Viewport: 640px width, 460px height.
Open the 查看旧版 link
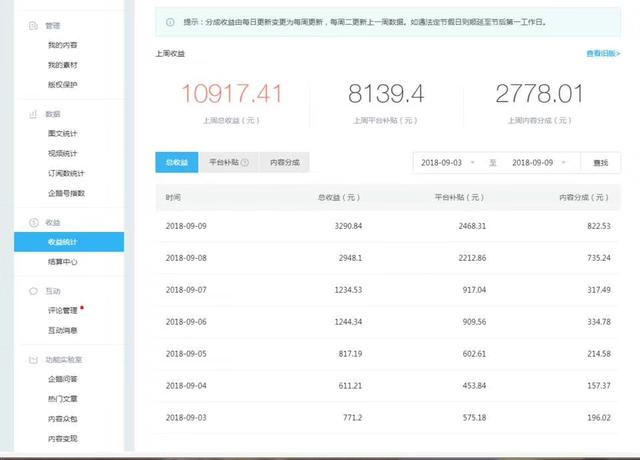603,54
